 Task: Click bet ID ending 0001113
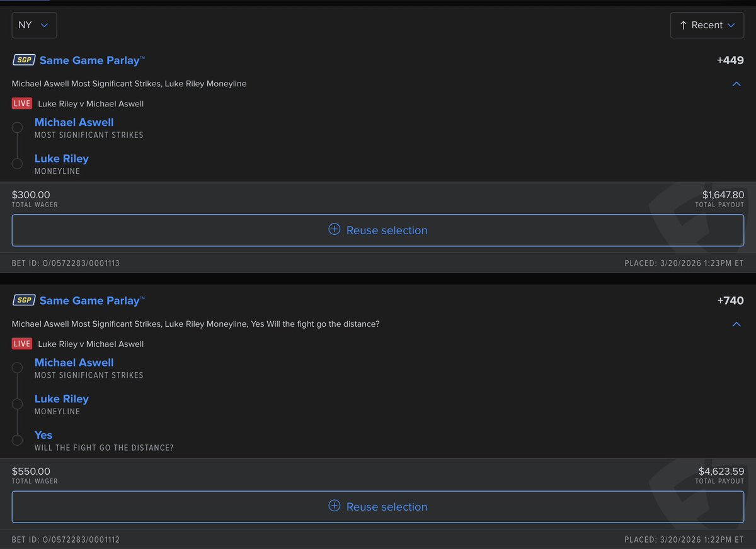[66, 263]
